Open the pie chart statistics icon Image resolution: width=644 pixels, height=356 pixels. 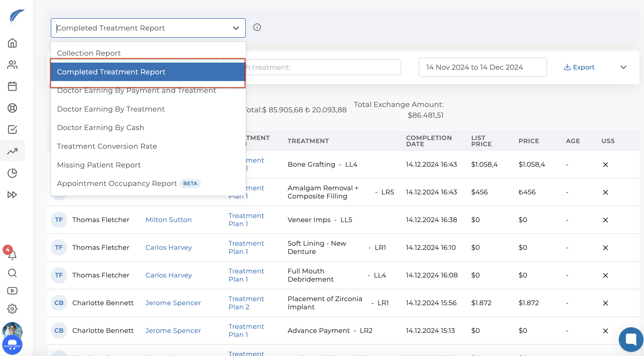(x=12, y=173)
